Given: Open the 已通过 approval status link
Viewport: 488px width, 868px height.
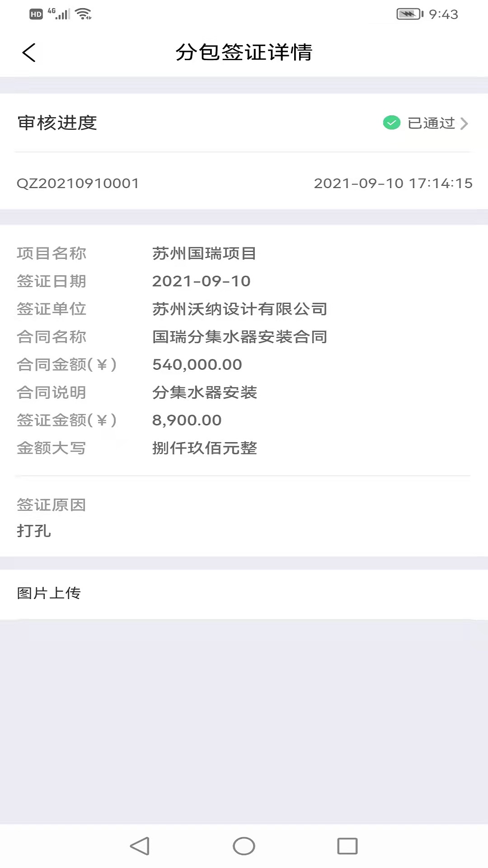Looking at the screenshot, I should [x=431, y=123].
